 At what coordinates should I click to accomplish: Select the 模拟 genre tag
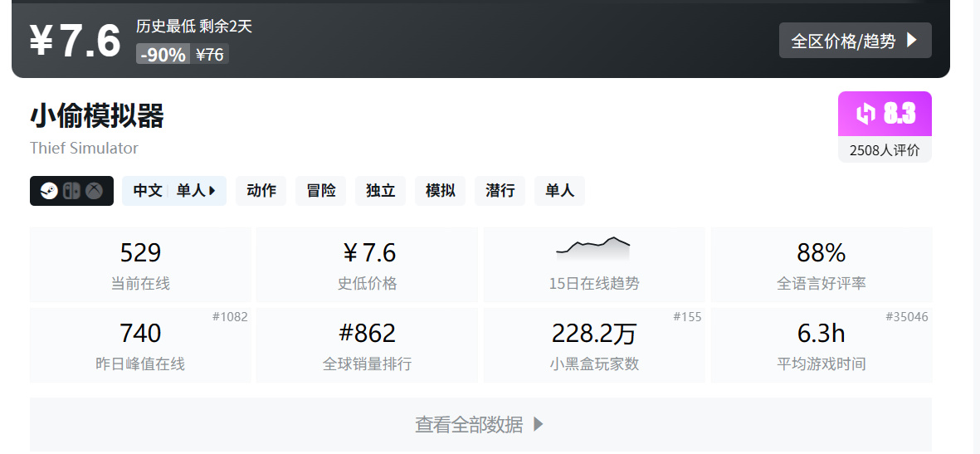click(x=440, y=191)
